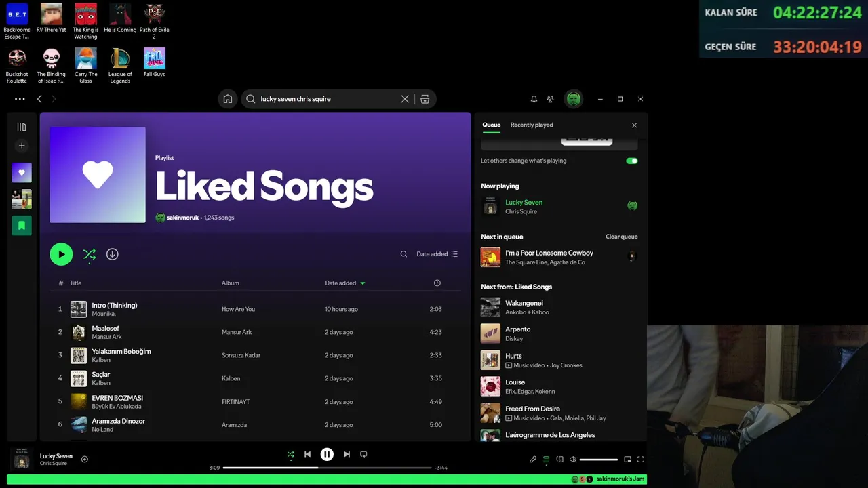The height and width of the screenshot is (488, 868).
Task: Open I'm a Poor Lonesome Cowboy in queue
Action: tap(559, 257)
